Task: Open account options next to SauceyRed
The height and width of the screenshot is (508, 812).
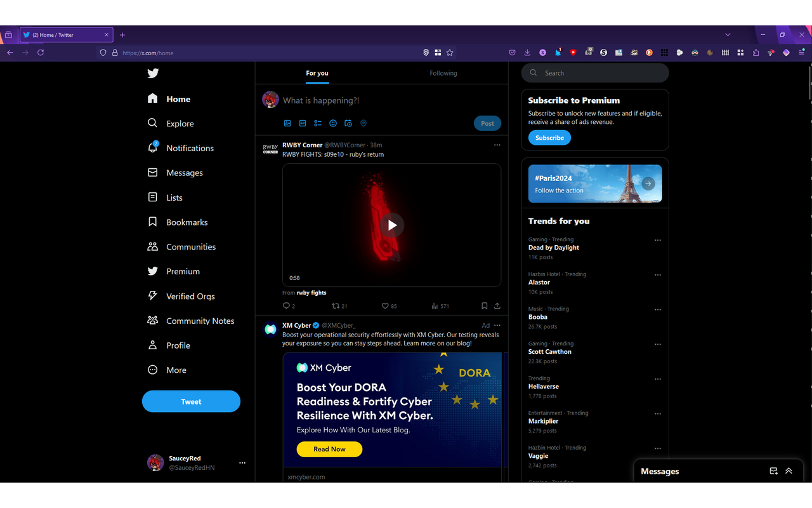Action: point(242,463)
